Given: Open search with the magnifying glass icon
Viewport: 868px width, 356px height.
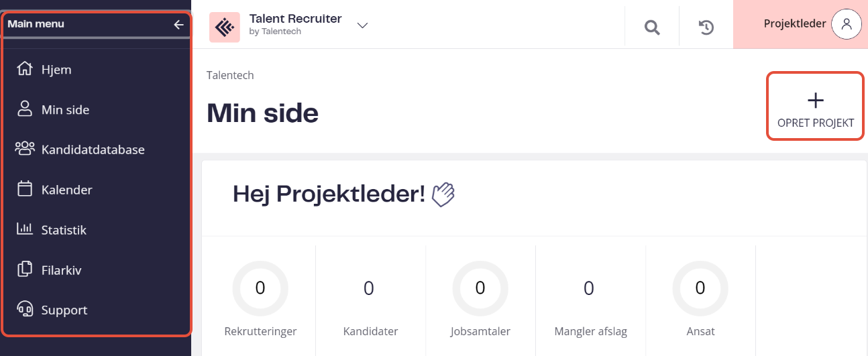Looking at the screenshot, I should click(x=652, y=27).
